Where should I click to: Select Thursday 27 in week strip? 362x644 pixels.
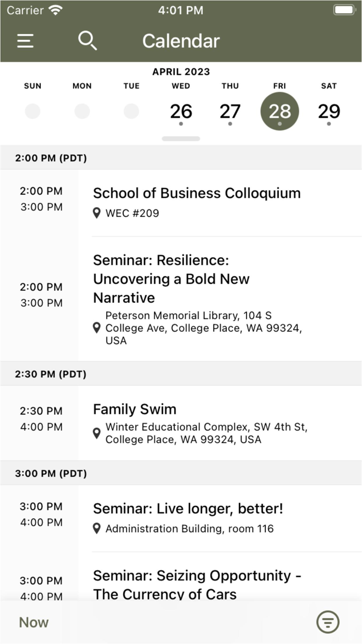(230, 111)
